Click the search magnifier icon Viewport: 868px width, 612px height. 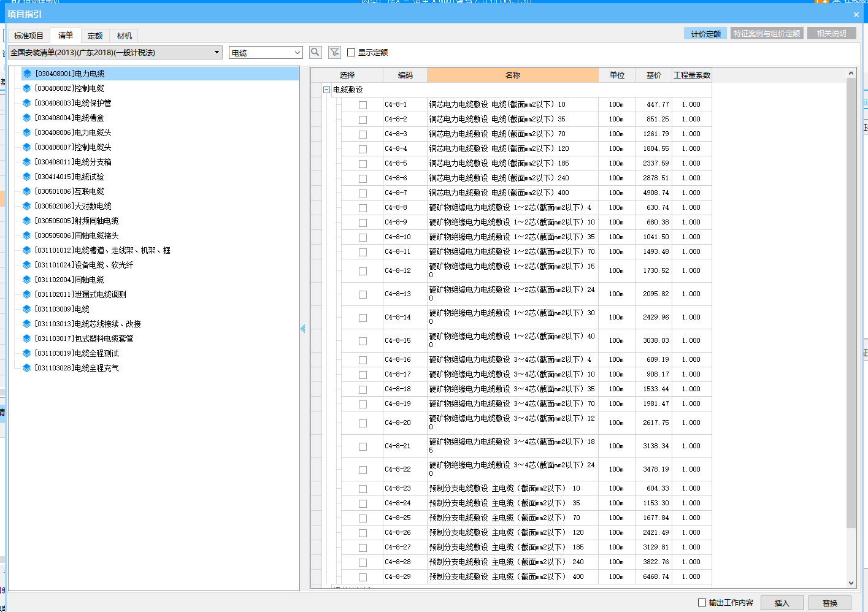click(x=315, y=53)
